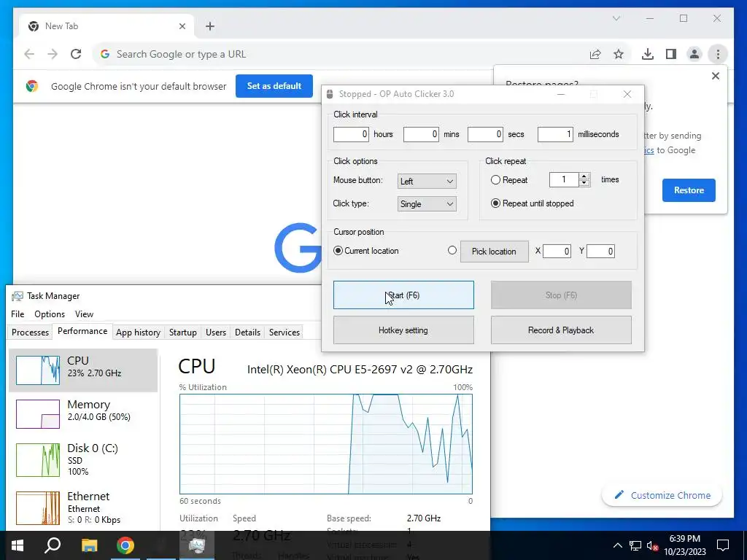Minimize the OP Auto Clicker window
Viewport: 747px width, 560px height.
561,94
